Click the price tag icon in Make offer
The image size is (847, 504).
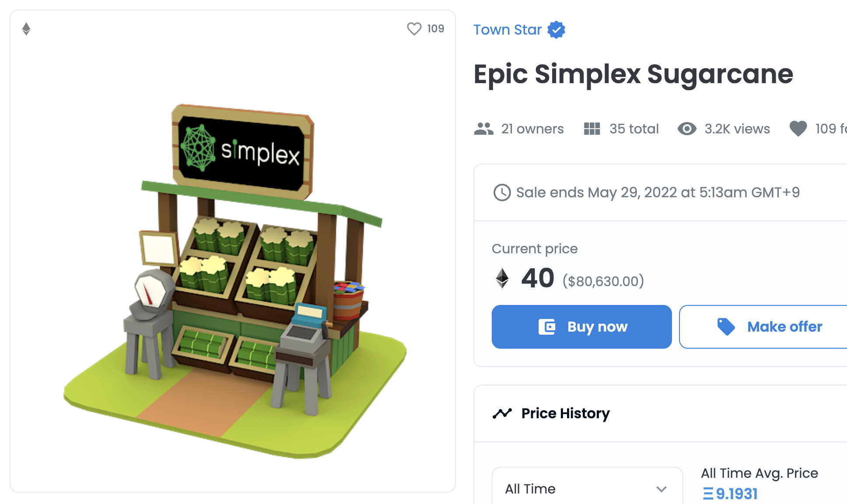726,327
